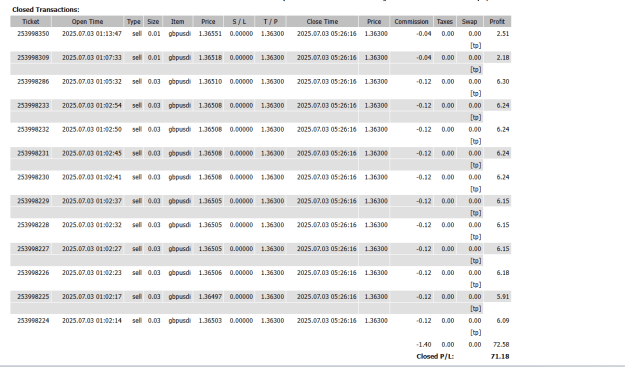Click the Open Time column header
The image size is (625, 367).
click(87, 22)
